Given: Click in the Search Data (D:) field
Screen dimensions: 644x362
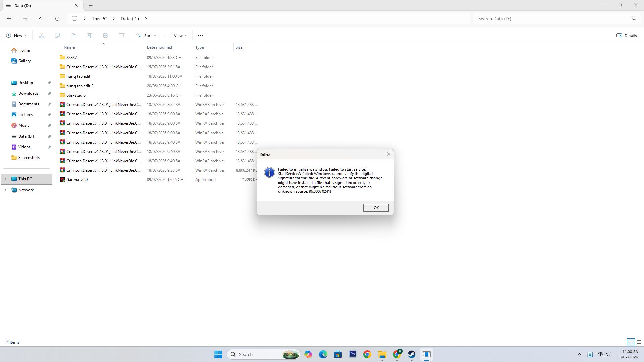Looking at the screenshot, I should tap(552, 19).
